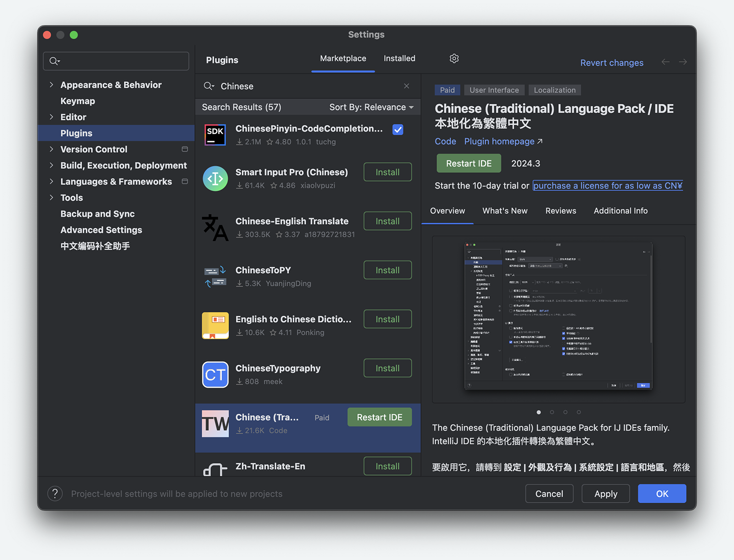Install Smart Input Pro (Chinese)
The width and height of the screenshot is (734, 560).
(388, 172)
